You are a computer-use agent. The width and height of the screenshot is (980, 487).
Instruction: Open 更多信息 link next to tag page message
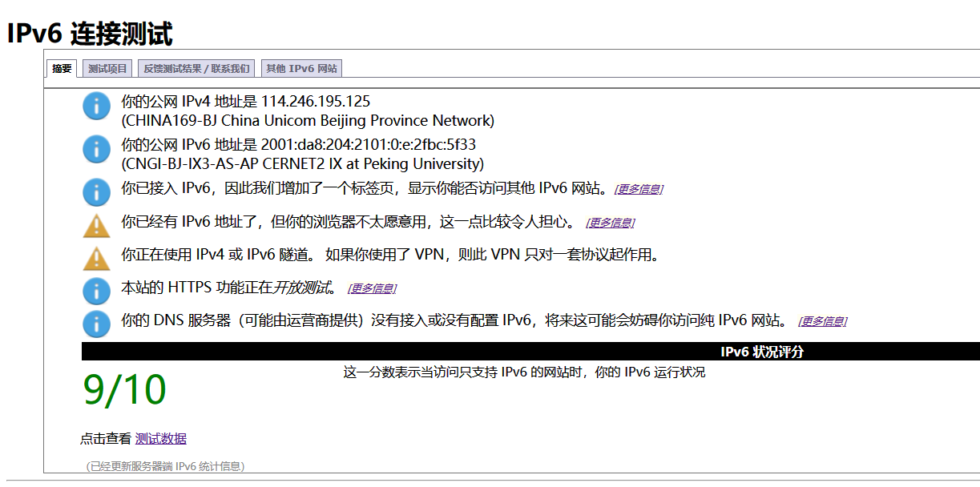pyautogui.click(x=639, y=188)
